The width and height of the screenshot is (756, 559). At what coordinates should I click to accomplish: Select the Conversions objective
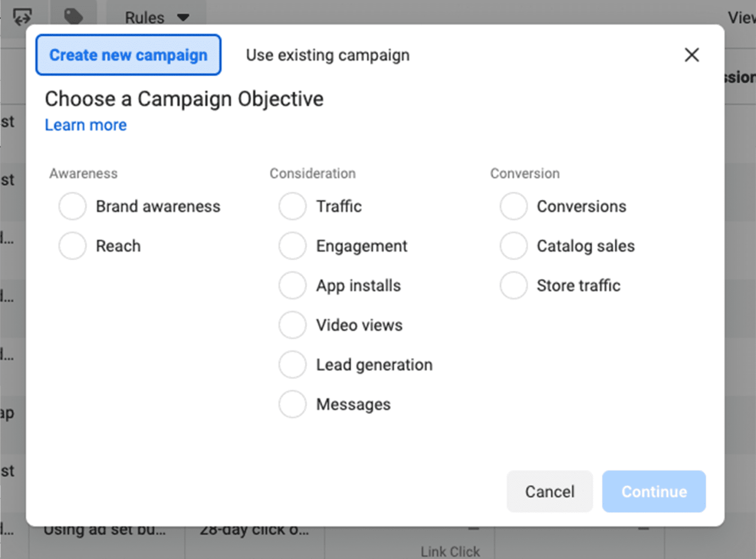tap(513, 206)
